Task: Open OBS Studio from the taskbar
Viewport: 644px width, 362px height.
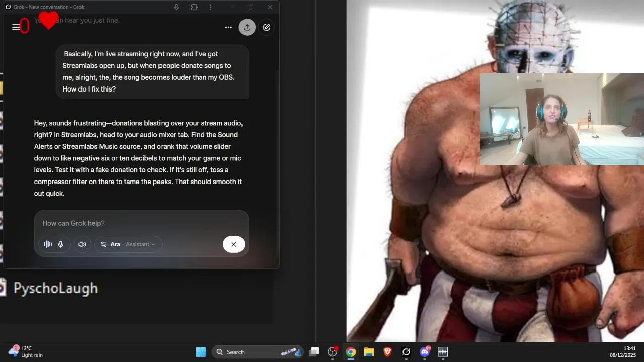Action: tap(333, 352)
